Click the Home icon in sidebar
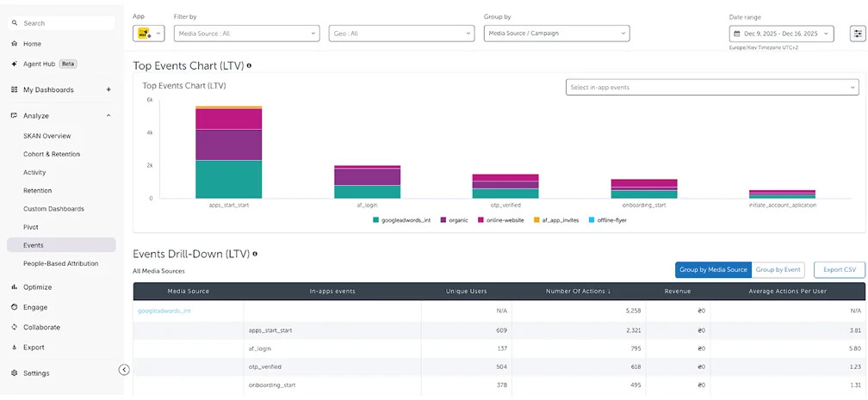This screenshot has width=868, height=400. tap(15, 44)
